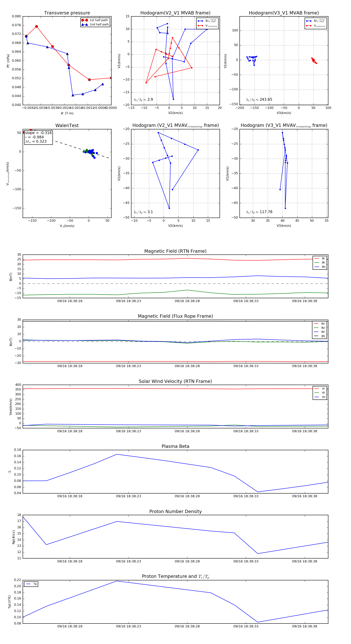The width and height of the screenshot is (351, 644).
Task: Click "09/16 18:38:23" tick under Proton Temperature plot
Action: pyautogui.click(x=129, y=626)
